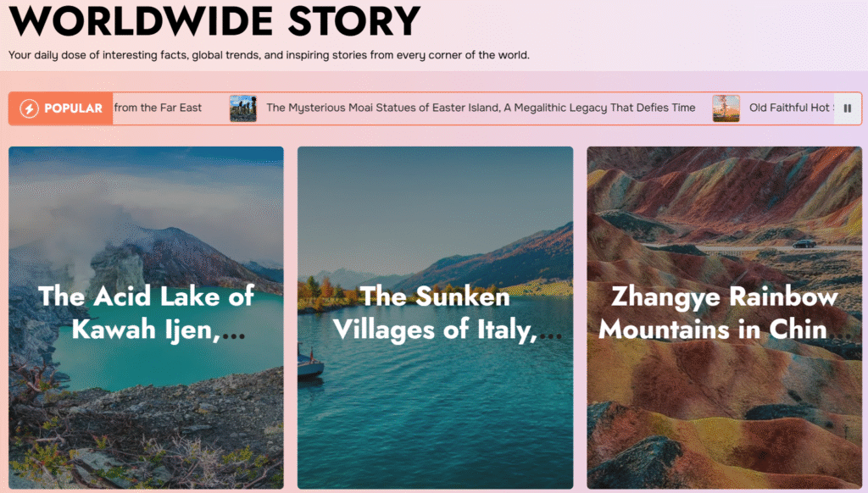The height and width of the screenshot is (493, 868).
Task: Click the 'from the Far East' ticker headline
Action: [158, 108]
